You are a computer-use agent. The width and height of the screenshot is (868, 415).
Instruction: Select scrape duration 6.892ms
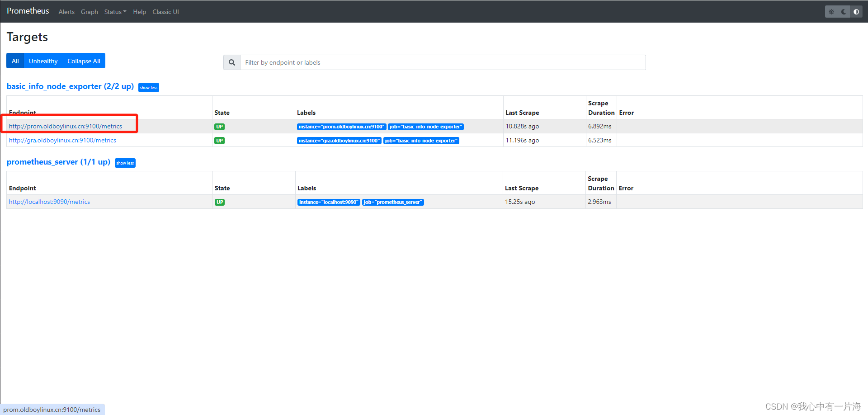(599, 126)
